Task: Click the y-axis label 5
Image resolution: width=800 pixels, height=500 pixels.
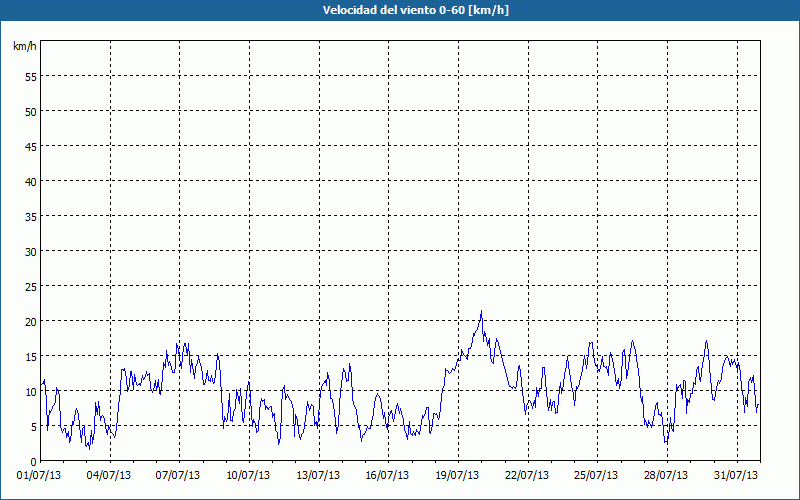Action: click(x=34, y=427)
